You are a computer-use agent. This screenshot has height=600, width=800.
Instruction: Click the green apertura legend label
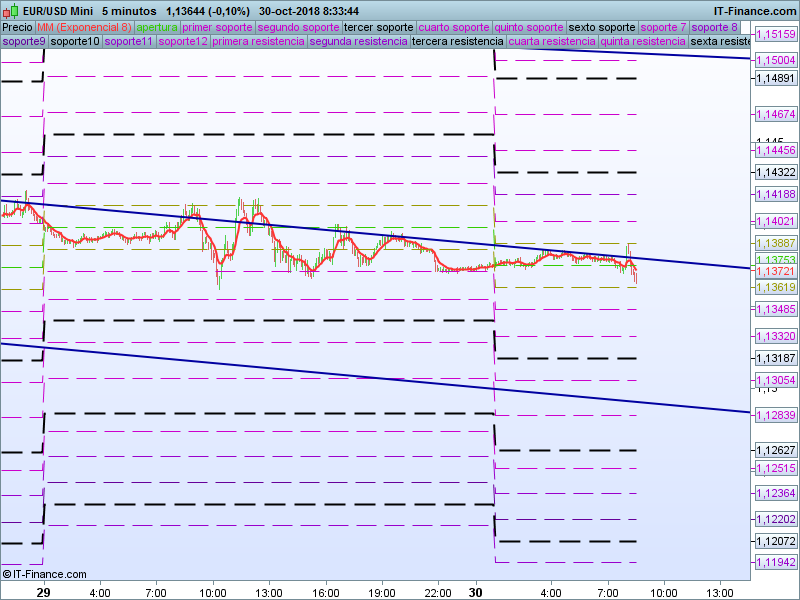tap(157, 27)
